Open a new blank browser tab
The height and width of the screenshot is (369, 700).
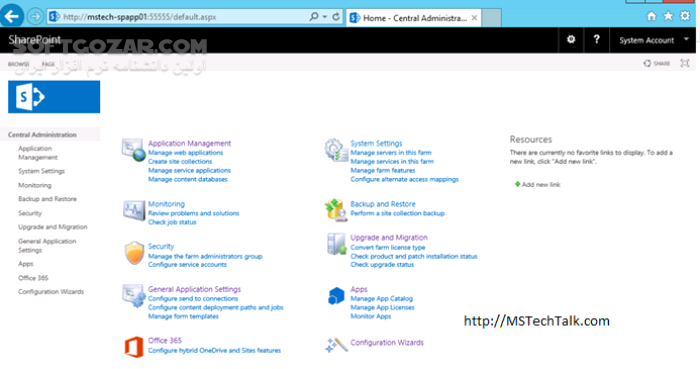[x=492, y=18]
